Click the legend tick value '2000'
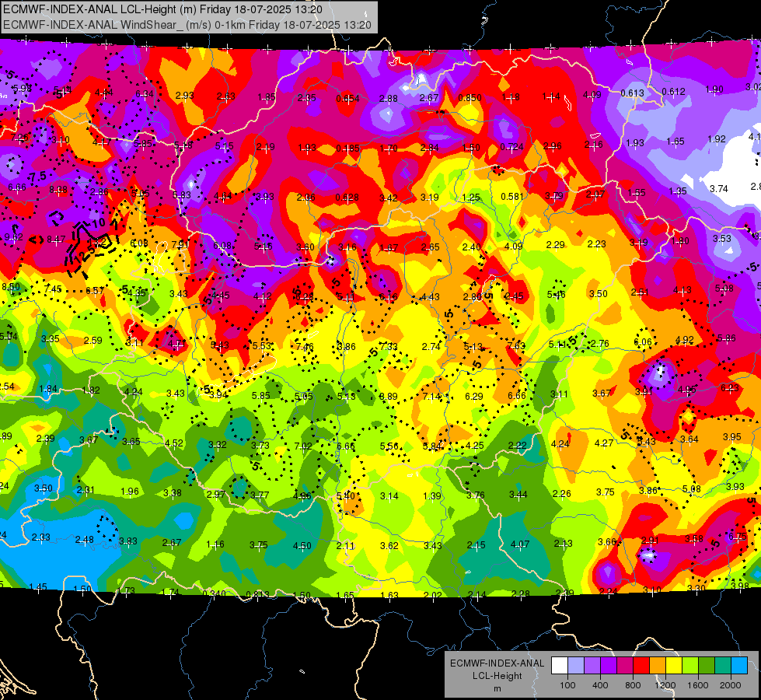The height and width of the screenshot is (700, 761). tap(731, 685)
